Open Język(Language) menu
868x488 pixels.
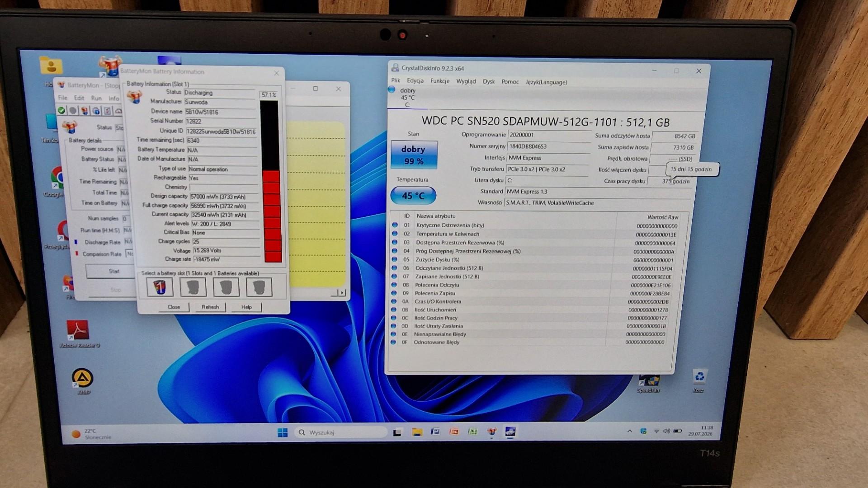point(546,82)
